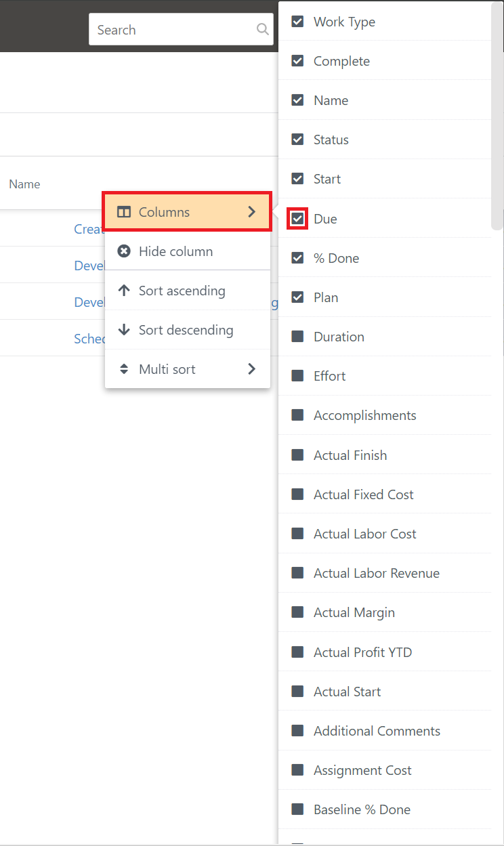Image resolution: width=504 pixels, height=846 pixels.
Task: Open the task link starting with Sched
Action: click(89, 339)
